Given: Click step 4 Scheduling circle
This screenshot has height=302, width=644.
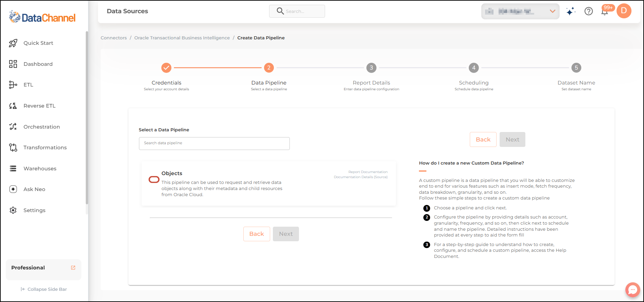Looking at the screenshot, I should click(474, 68).
